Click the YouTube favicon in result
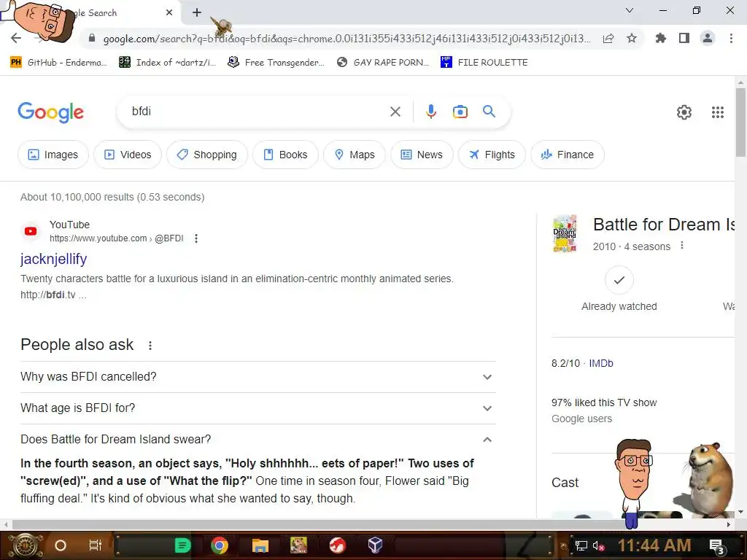747x560 pixels. point(31,231)
